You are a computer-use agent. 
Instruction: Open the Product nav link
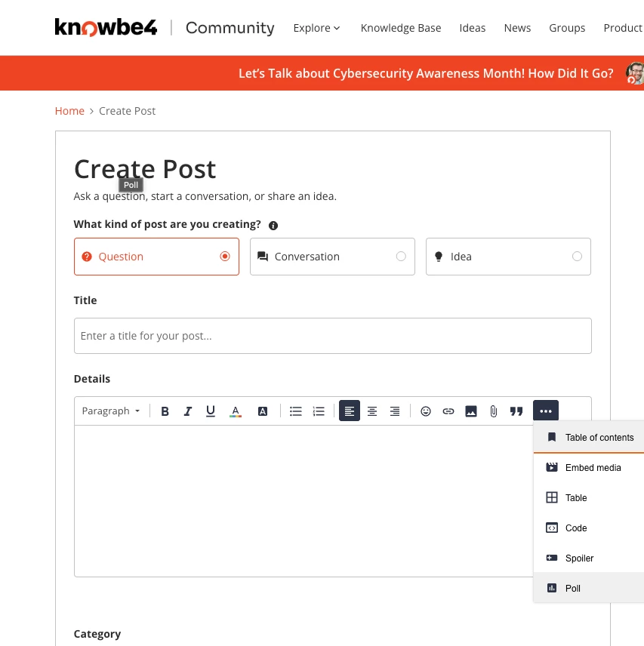point(623,28)
